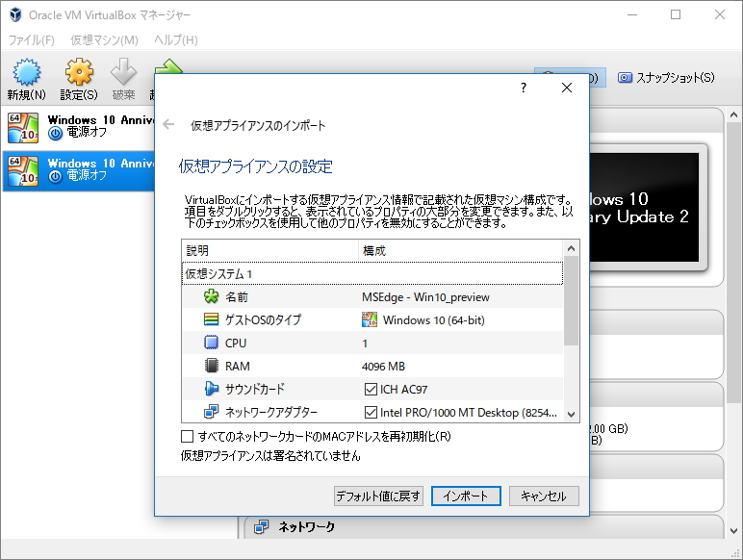Click the ネットワークアダプター row label
Image resolution: width=743 pixels, height=560 pixels.
[x=271, y=412]
